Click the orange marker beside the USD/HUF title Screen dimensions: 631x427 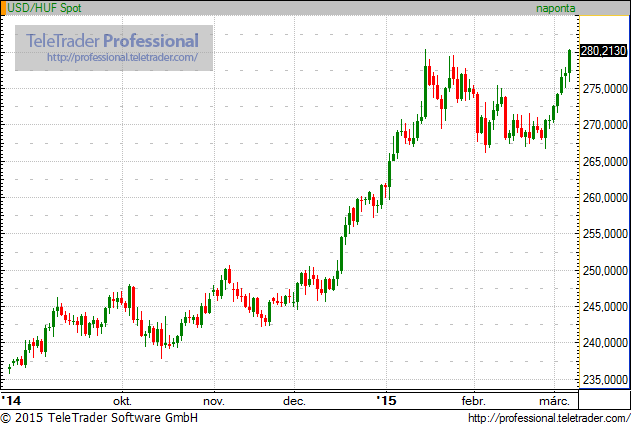pos(3,8)
